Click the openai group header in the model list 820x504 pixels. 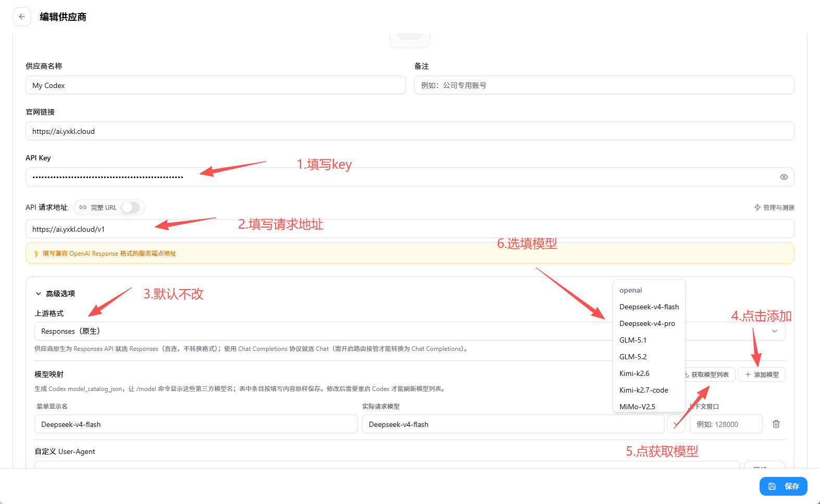pyautogui.click(x=631, y=291)
